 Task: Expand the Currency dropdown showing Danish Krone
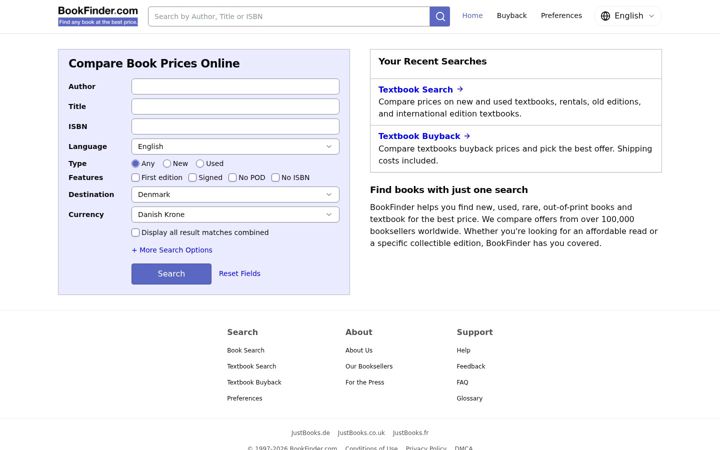[x=235, y=214]
